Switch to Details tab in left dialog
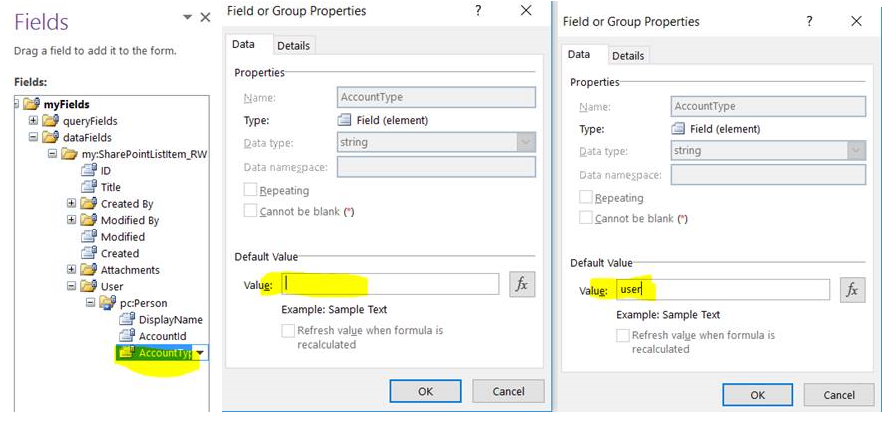The image size is (882, 422). coord(293,45)
